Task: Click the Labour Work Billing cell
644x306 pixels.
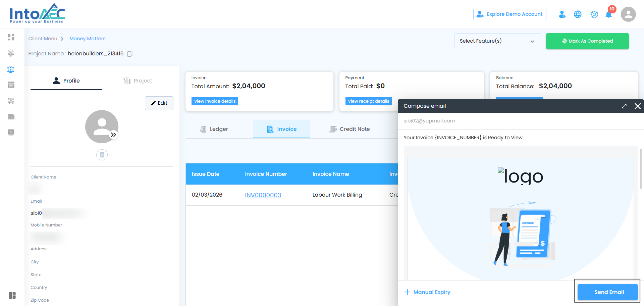Action: (337, 195)
